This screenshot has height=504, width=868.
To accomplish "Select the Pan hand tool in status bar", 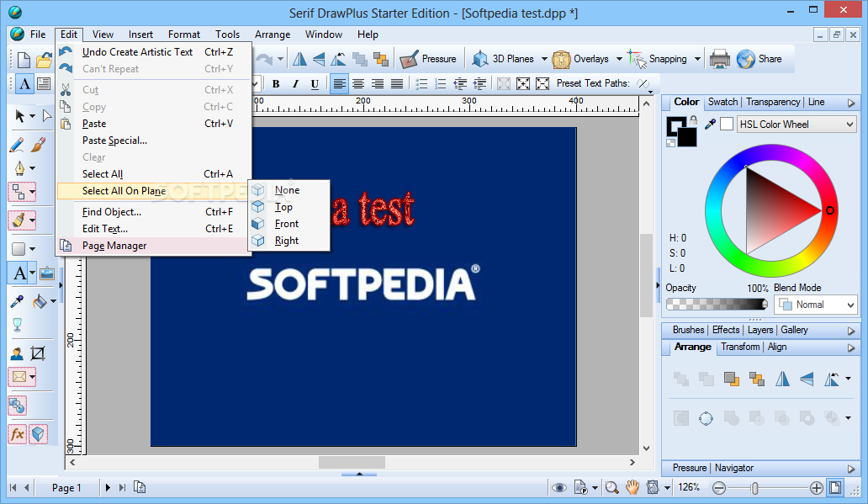I will pos(632,487).
